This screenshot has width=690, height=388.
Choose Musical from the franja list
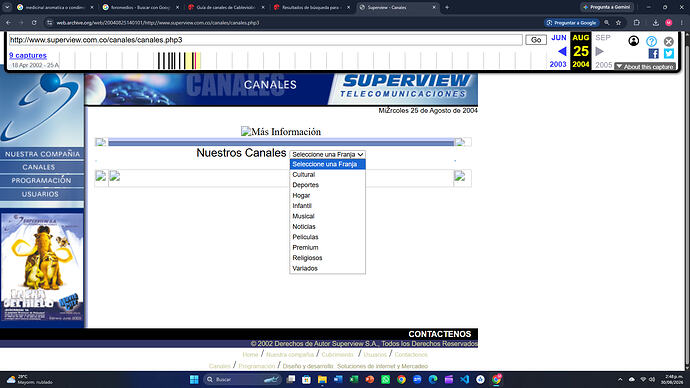pyautogui.click(x=327, y=216)
